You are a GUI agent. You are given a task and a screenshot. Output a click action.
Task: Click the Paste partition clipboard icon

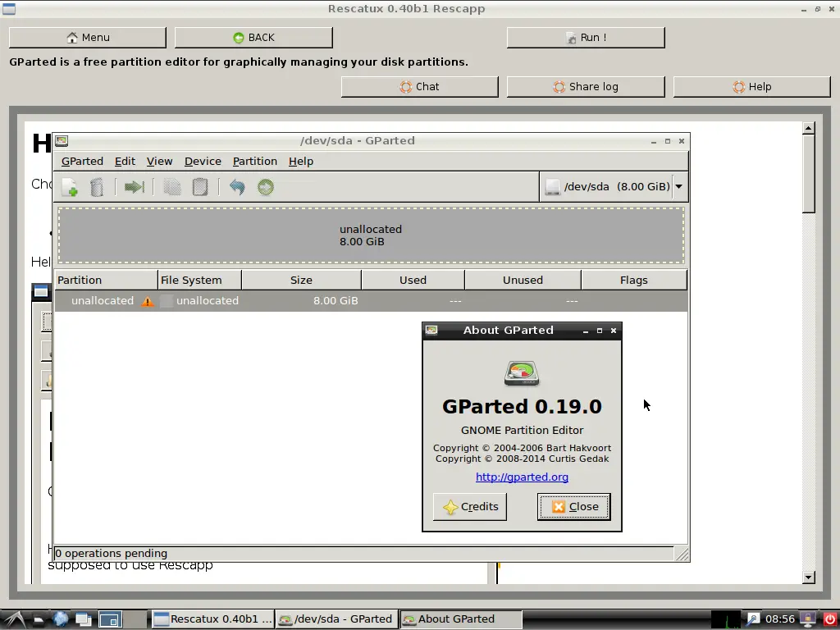click(x=200, y=187)
